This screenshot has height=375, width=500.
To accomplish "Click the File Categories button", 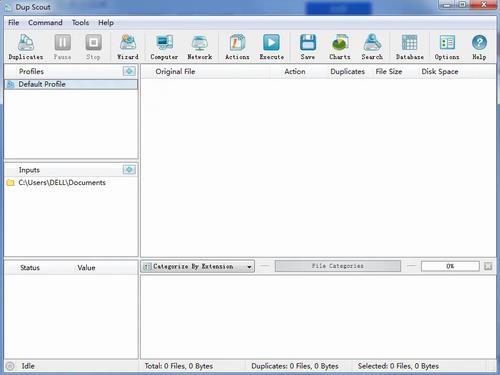I will 338,266.
